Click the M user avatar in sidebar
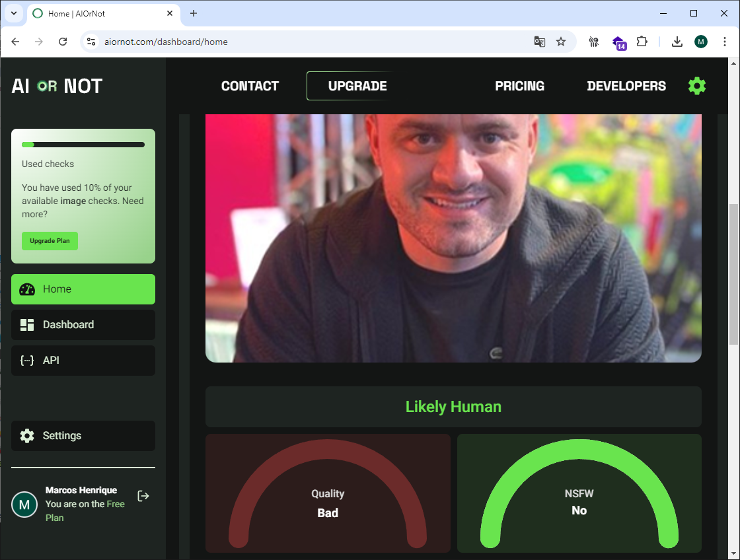Viewport: 740px width, 560px height. pyautogui.click(x=24, y=505)
